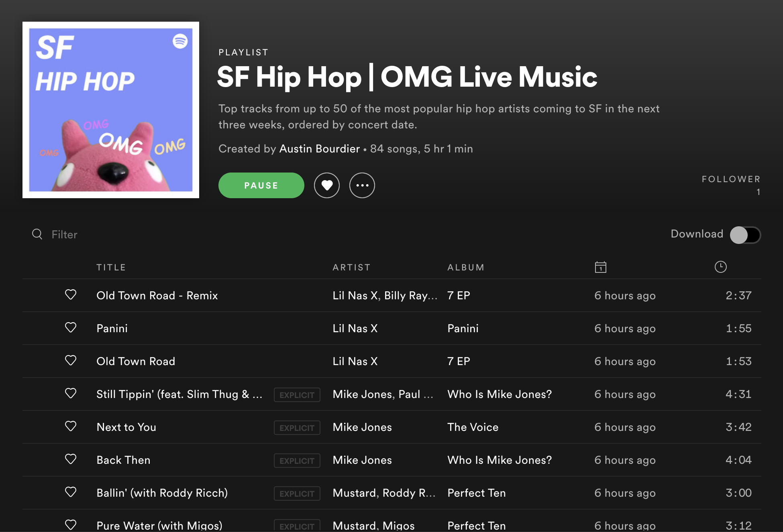Pause the playlist playback
This screenshot has height=532, width=783.
click(261, 185)
